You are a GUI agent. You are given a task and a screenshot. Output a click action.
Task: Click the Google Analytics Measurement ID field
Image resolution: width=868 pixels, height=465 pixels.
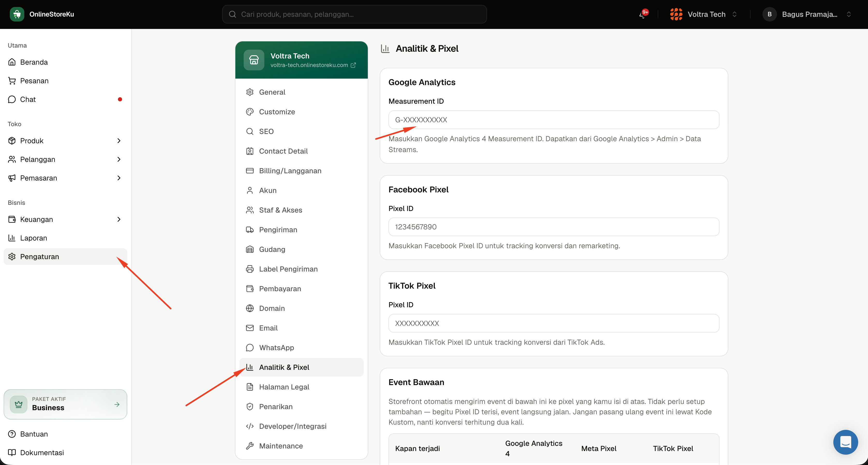pyautogui.click(x=553, y=120)
